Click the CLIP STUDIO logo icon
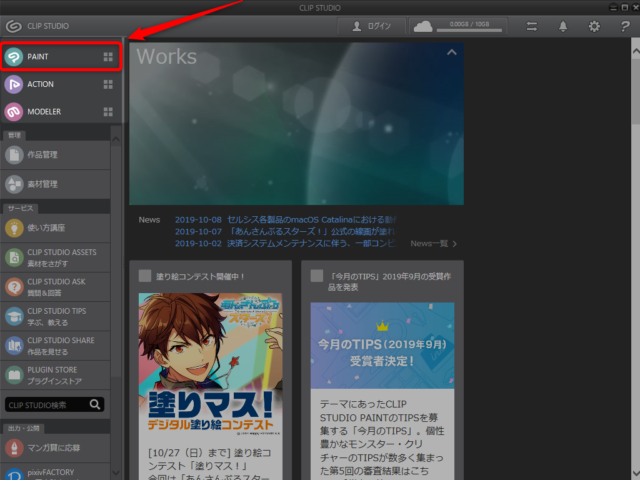Viewport: 640px width, 480px height. coord(13,26)
